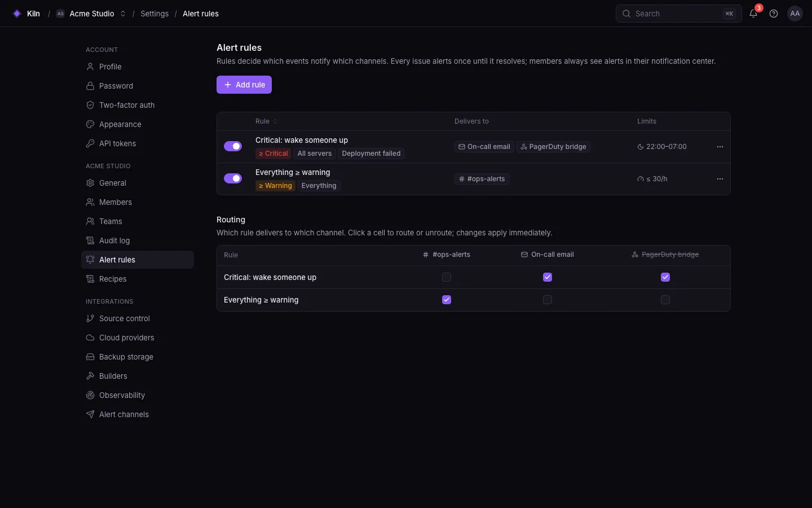Click the On-call email channel chip
This screenshot has width=812, height=508.
(484, 147)
